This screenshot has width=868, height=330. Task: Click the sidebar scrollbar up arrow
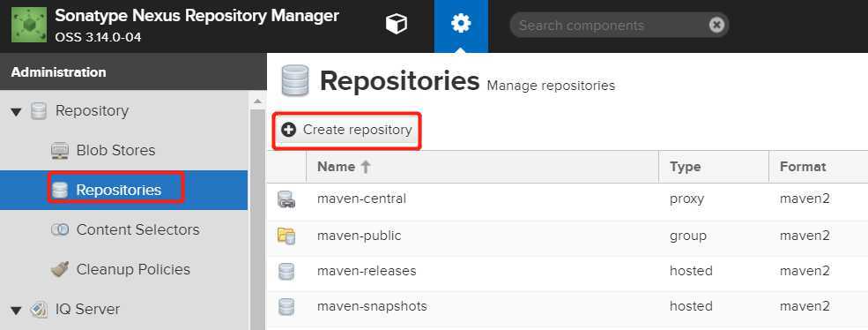pyautogui.click(x=256, y=101)
